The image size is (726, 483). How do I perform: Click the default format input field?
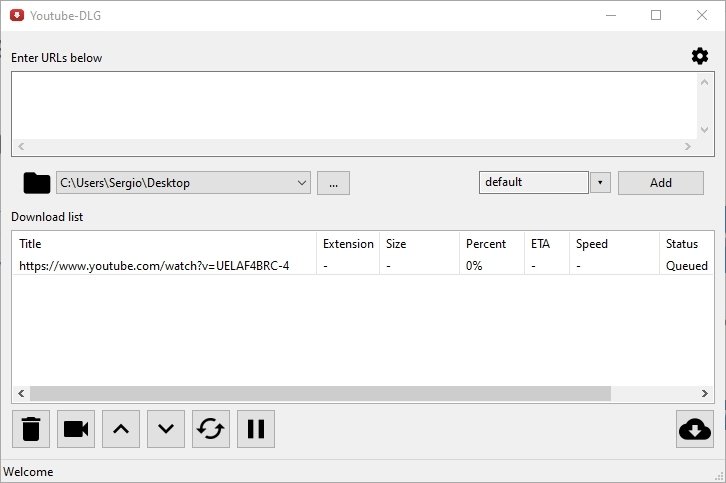point(534,182)
